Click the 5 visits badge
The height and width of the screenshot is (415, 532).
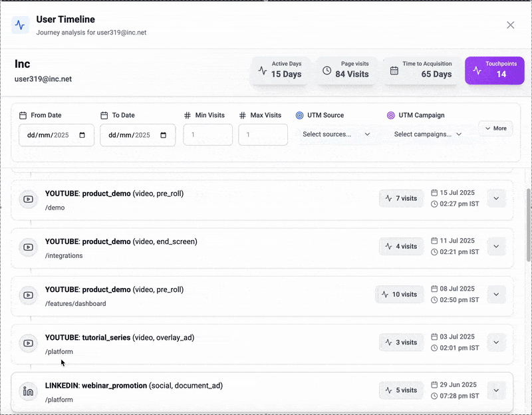402,390
